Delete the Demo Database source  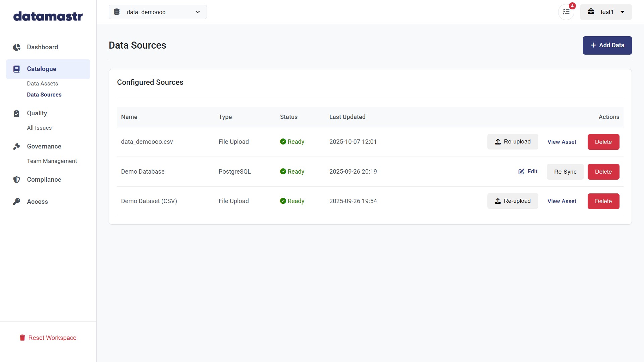point(603,172)
